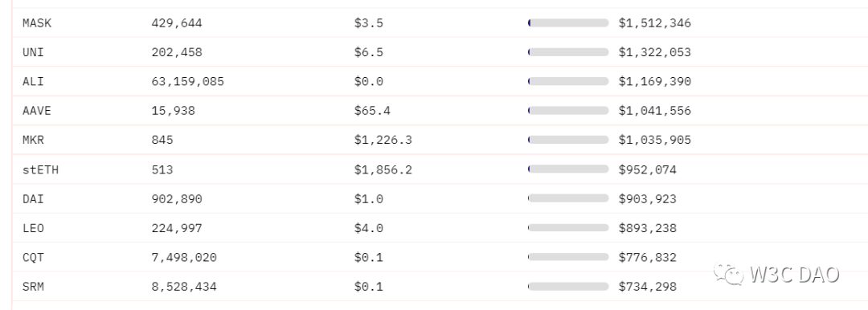868x310 pixels.
Task: Click the W3C DAO WeChat logo icon
Action: [x=728, y=274]
